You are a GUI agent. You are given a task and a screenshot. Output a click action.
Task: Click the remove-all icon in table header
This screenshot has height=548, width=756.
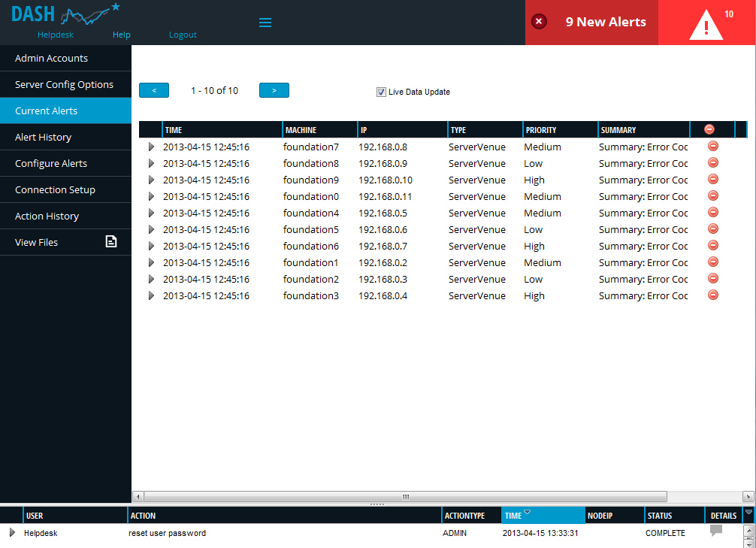709,129
